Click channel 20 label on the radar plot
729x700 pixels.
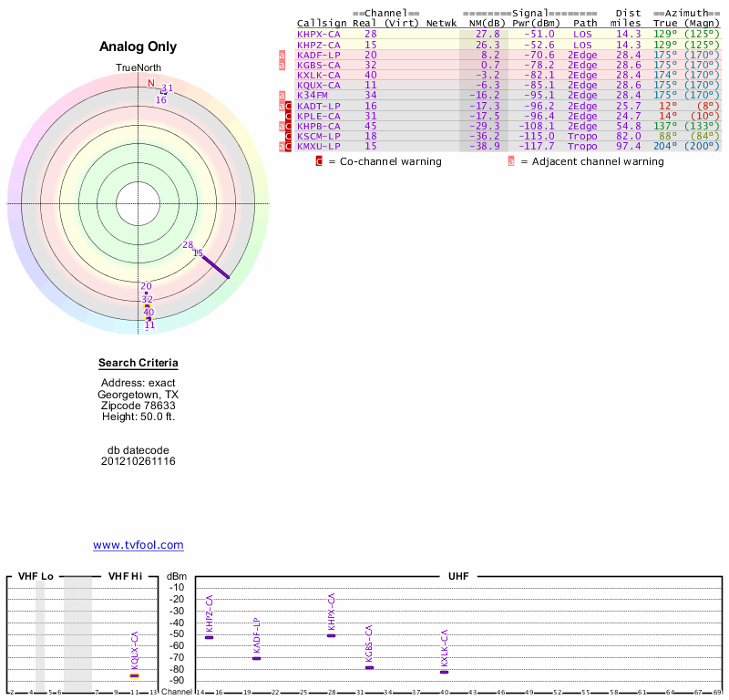click(x=146, y=286)
